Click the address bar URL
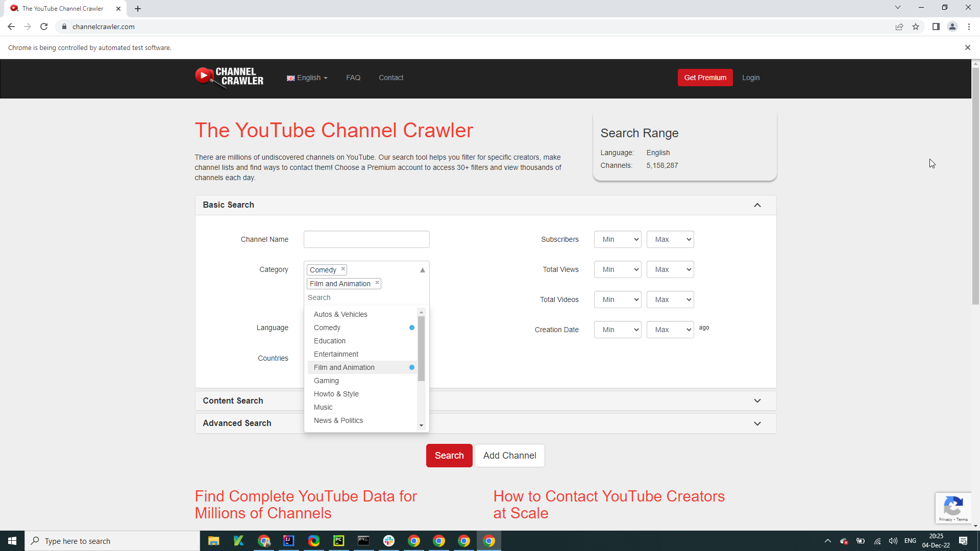The height and width of the screenshot is (551, 980). (x=104, y=27)
